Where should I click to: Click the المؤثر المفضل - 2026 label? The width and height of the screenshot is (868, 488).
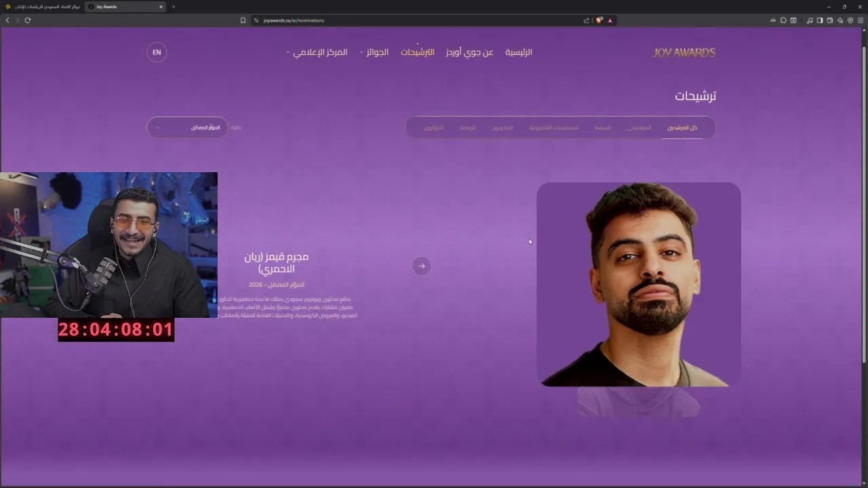pos(276,285)
